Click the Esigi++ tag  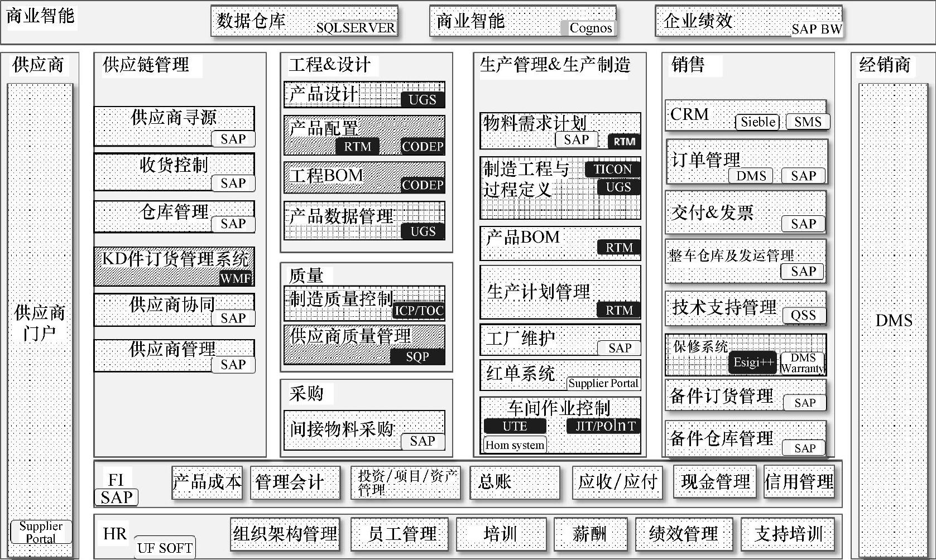753,363
